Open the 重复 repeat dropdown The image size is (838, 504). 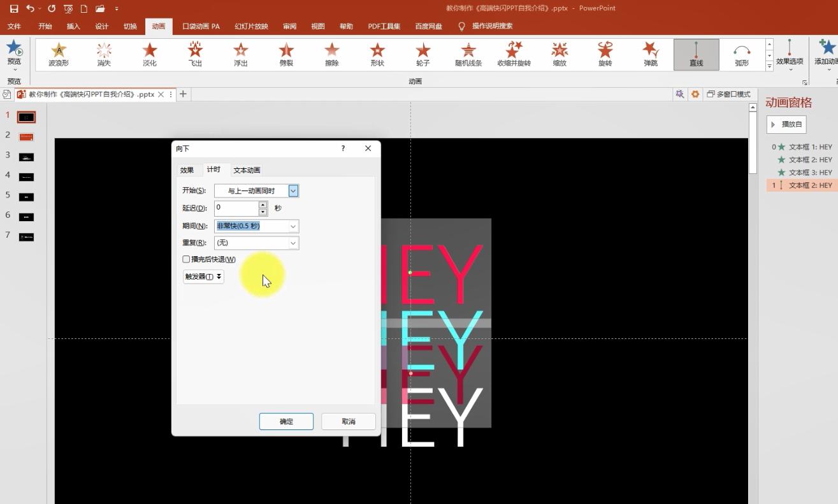click(x=293, y=243)
